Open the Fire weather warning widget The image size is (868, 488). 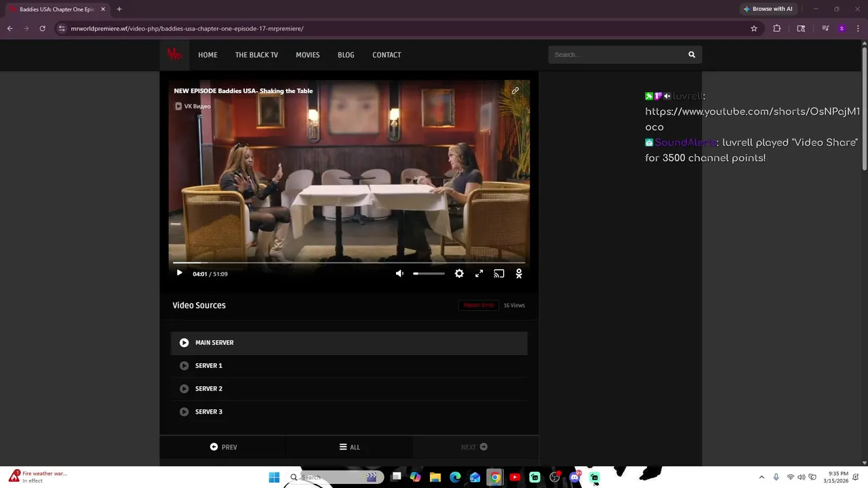pos(38,477)
